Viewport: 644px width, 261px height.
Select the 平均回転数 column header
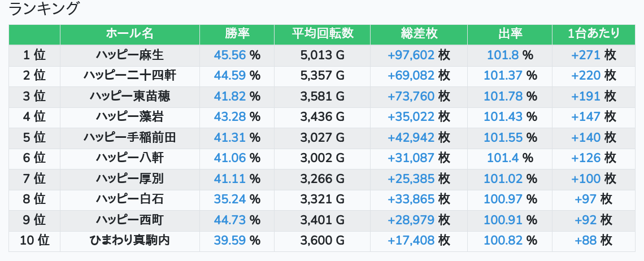(323, 34)
